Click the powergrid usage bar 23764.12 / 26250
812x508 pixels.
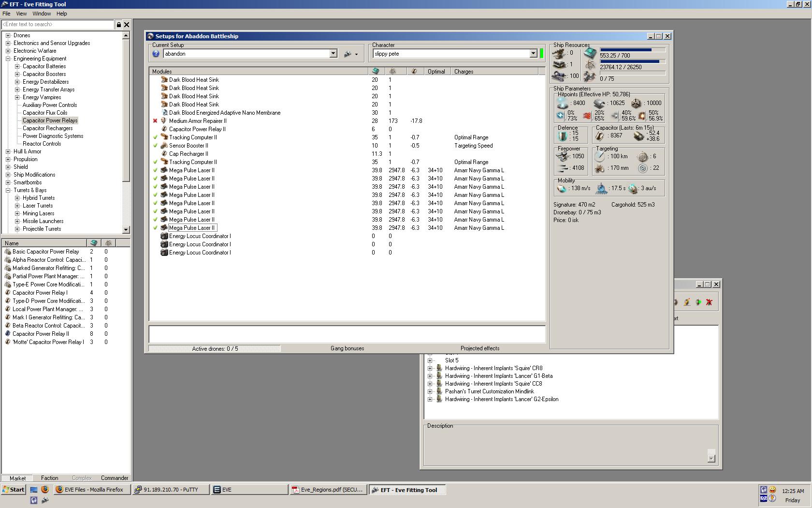pyautogui.click(x=633, y=61)
